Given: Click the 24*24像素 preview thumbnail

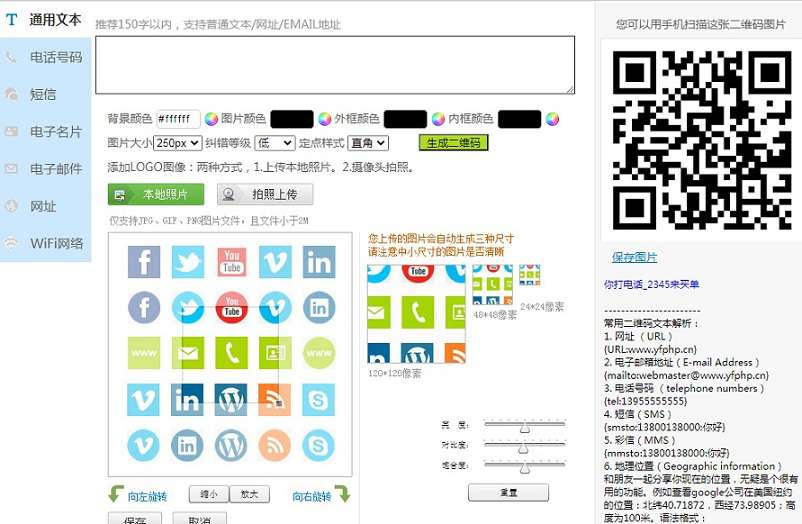Looking at the screenshot, I should [x=529, y=275].
